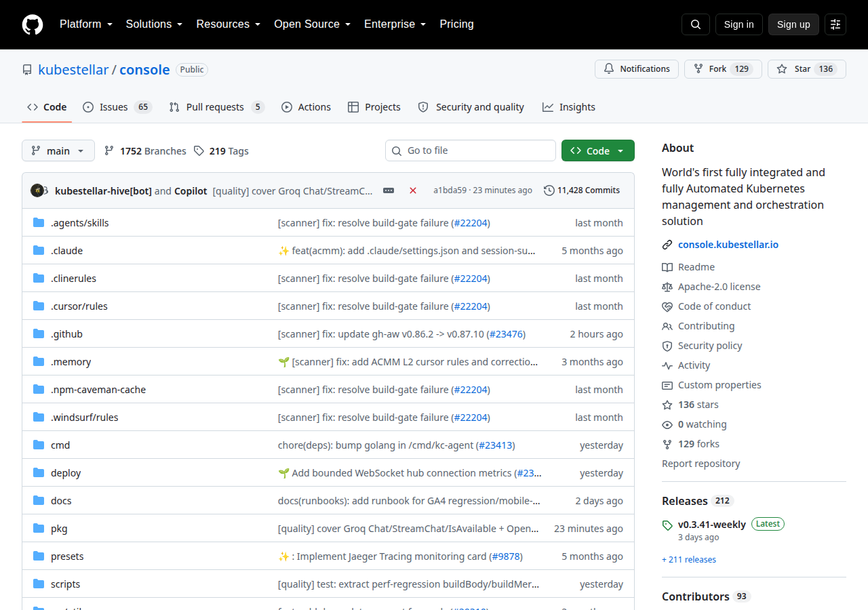Click the Notifications button
868x610 pixels.
pos(637,69)
